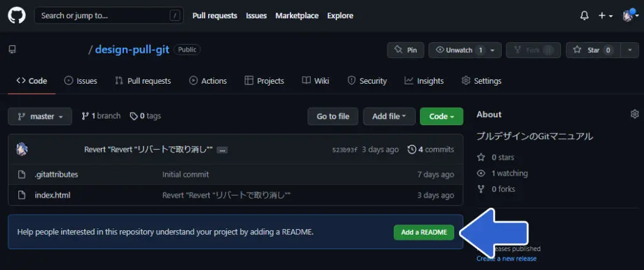Screen dimensions: 644x270
Task: Click the About settings gear icon
Action: coord(634,114)
